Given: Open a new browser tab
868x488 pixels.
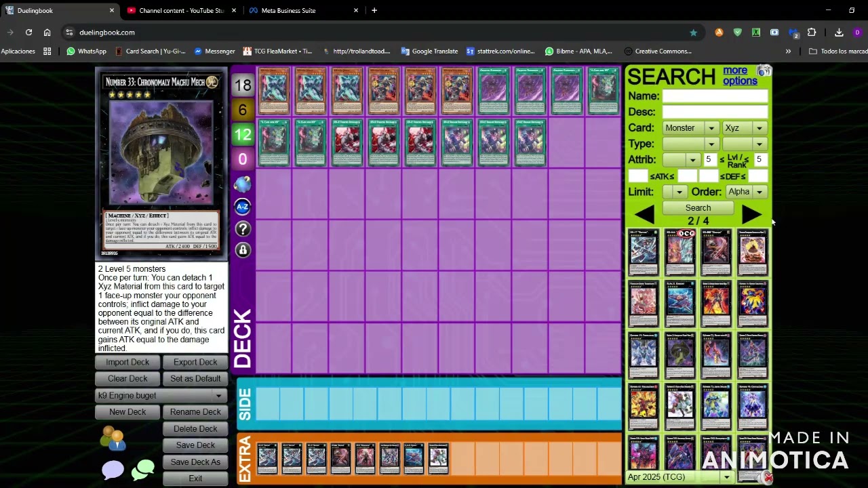Looking at the screenshot, I should (x=374, y=10).
